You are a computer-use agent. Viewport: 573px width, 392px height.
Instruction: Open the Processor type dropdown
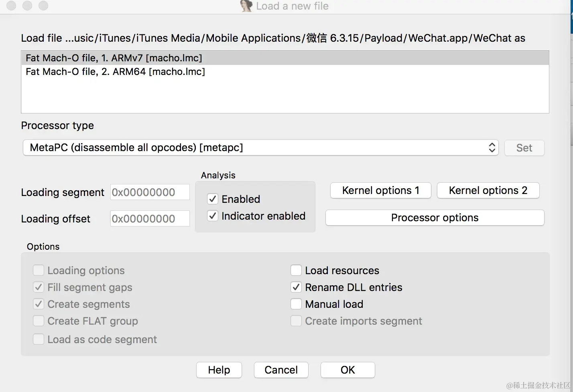coord(261,148)
